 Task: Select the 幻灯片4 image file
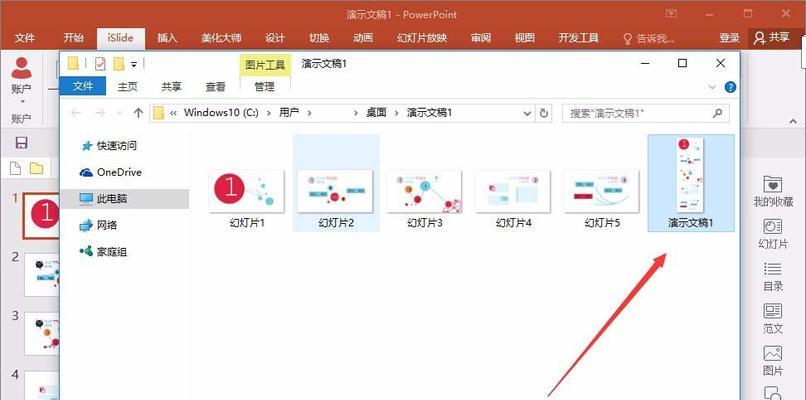[x=513, y=198]
